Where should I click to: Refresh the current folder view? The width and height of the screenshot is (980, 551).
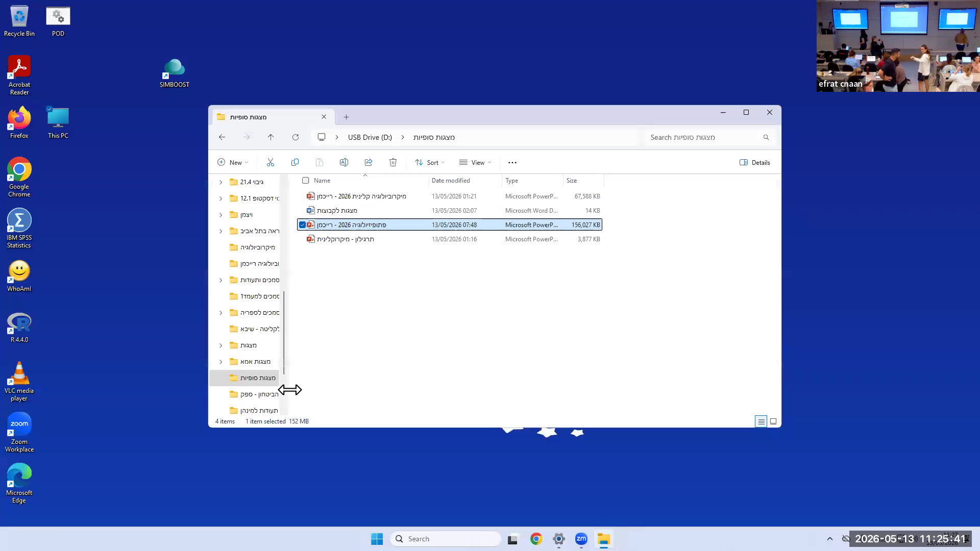(296, 137)
